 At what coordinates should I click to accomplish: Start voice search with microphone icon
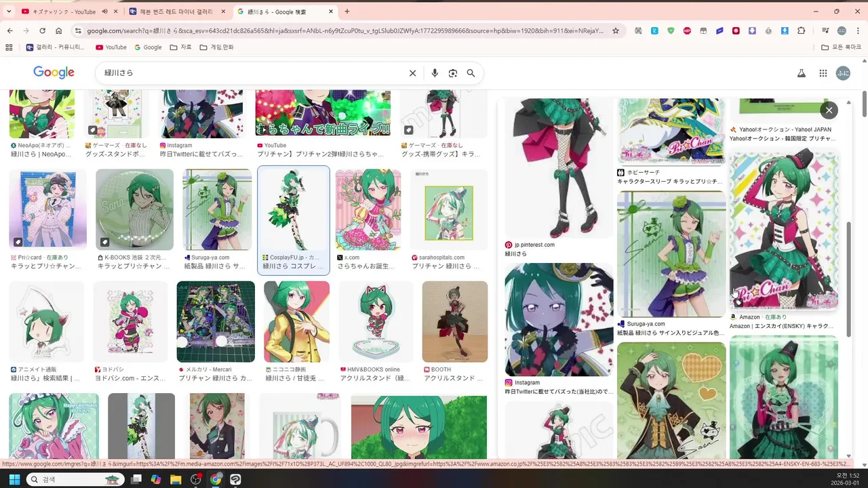coord(435,73)
